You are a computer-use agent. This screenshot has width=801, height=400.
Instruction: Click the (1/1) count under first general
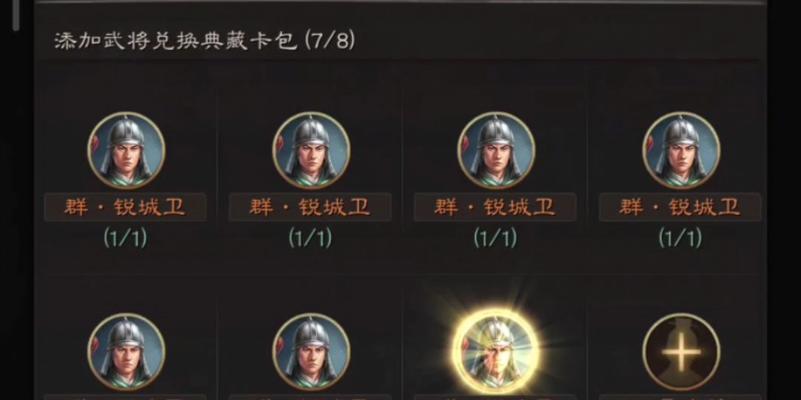tap(125, 238)
